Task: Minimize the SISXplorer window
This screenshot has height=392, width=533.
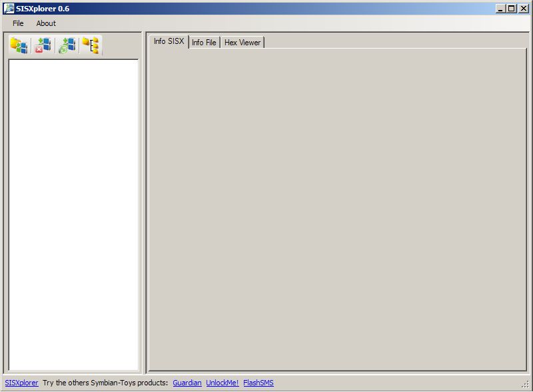Action: click(500, 9)
